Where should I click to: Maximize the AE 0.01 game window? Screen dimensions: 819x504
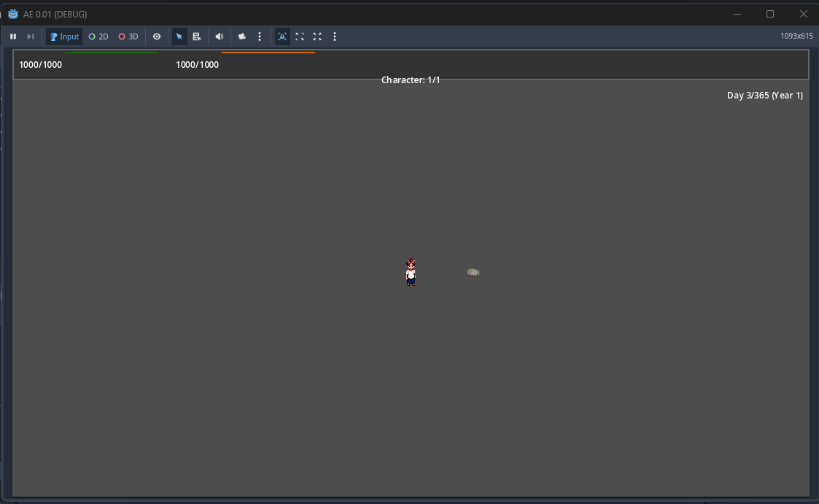pos(770,14)
